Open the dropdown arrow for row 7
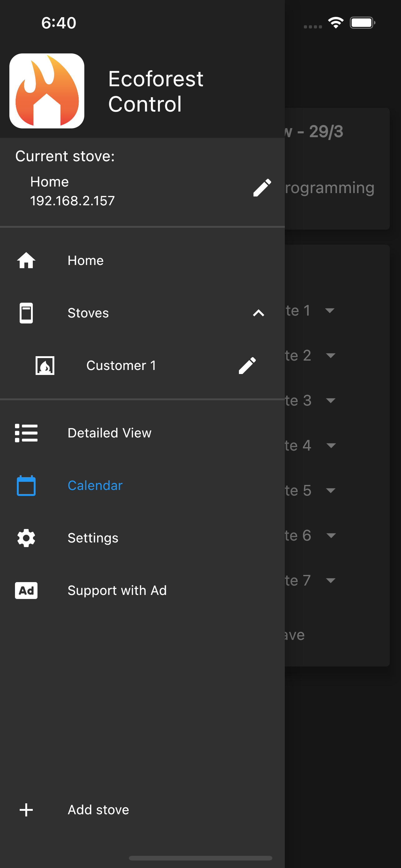The image size is (401, 868). tap(331, 580)
